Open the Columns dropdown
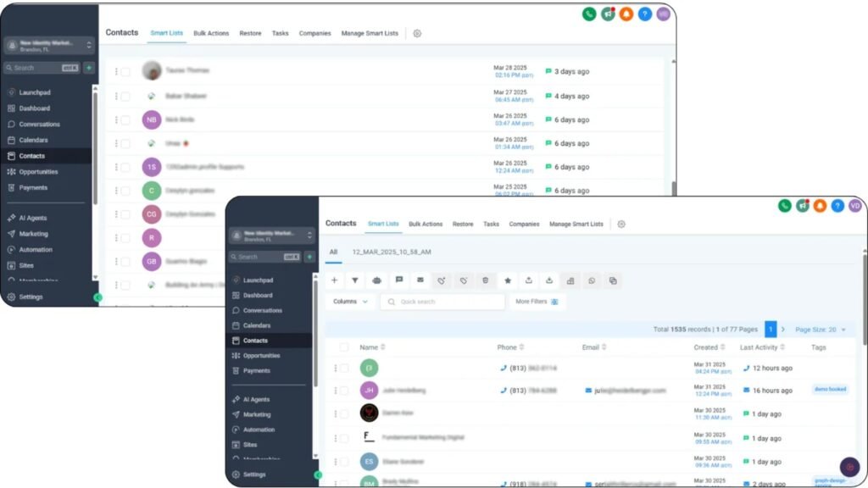This screenshot has height=488, width=868. tap(351, 302)
